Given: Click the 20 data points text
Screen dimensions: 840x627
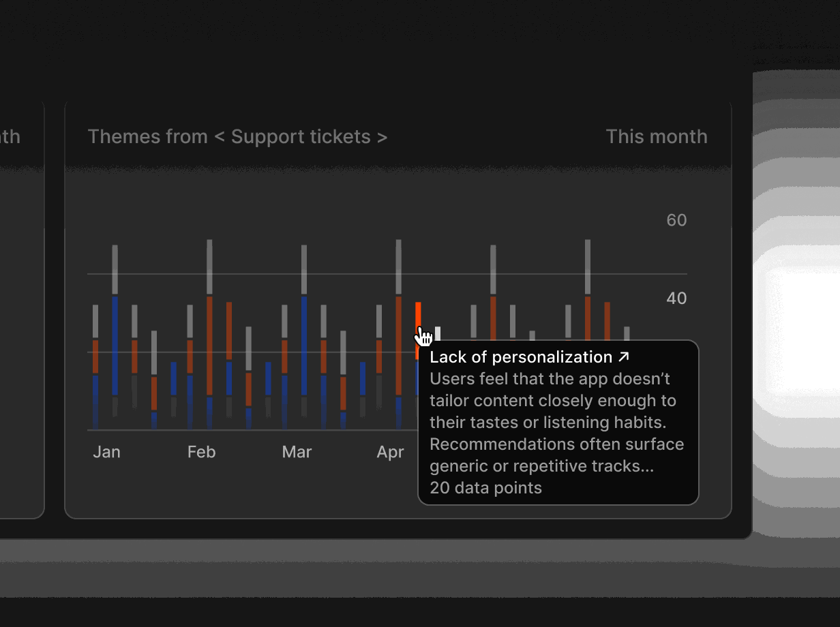Looking at the screenshot, I should pyautogui.click(x=485, y=488).
